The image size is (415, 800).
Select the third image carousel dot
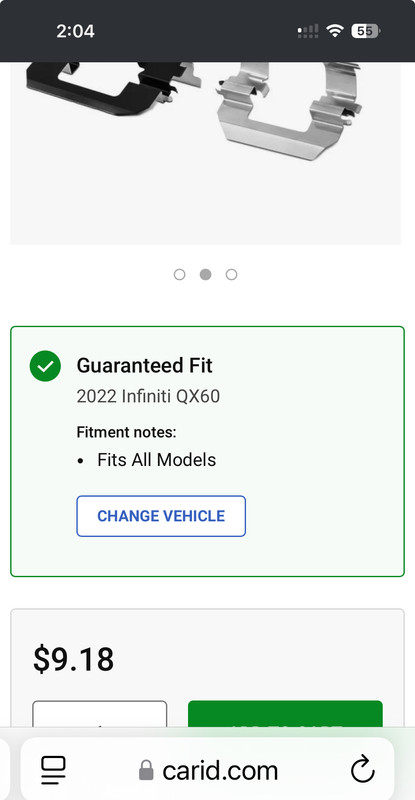click(231, 274)
